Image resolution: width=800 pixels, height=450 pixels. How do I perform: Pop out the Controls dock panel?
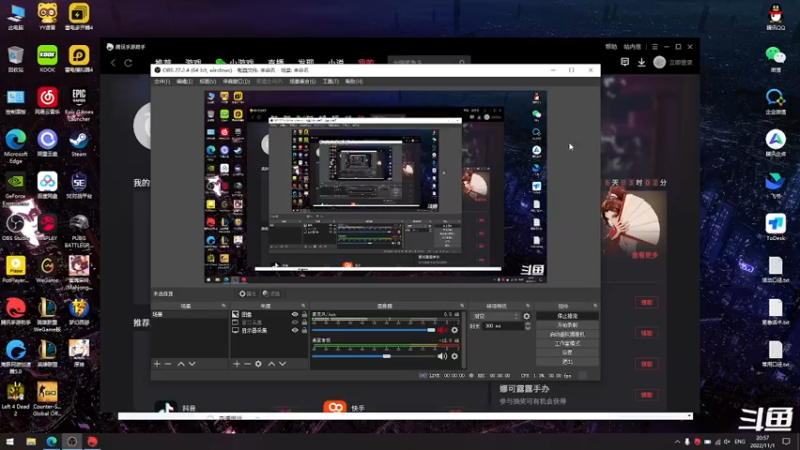point(595,306)
